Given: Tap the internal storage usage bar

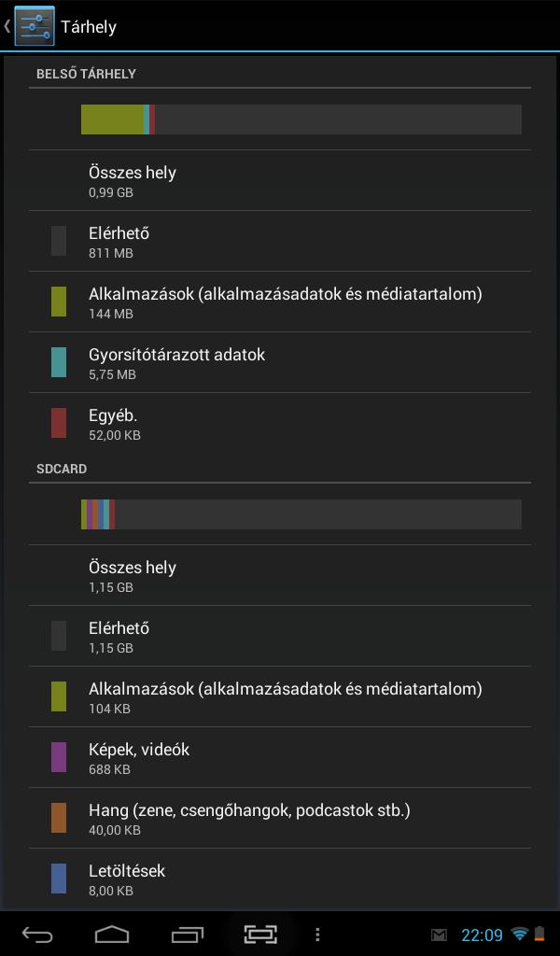Looking at the screenshot, I should pyautogui.click(x=301, y=119).
